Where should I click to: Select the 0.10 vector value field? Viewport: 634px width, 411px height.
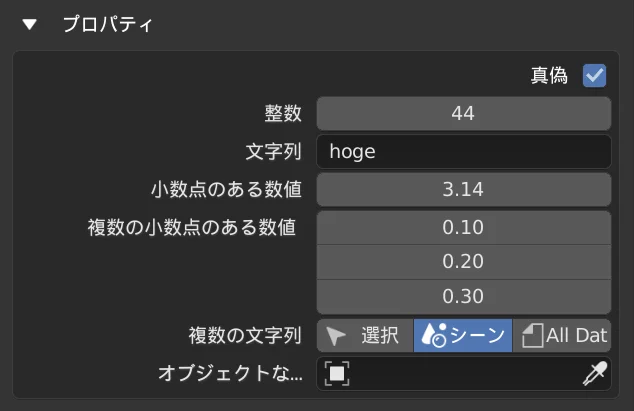pyautogui.click(x=463, y=227)
